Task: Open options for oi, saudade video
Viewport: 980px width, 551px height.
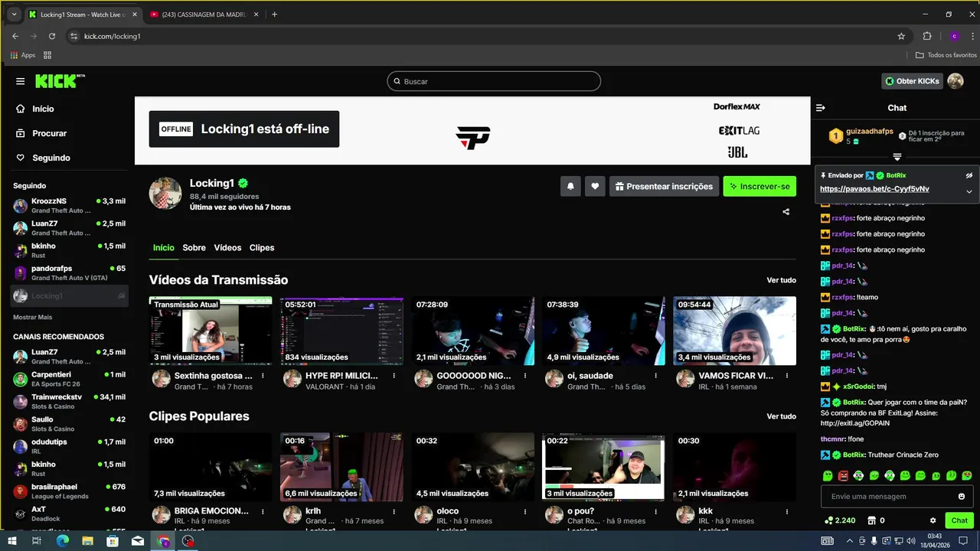Action: click(656, 376)
